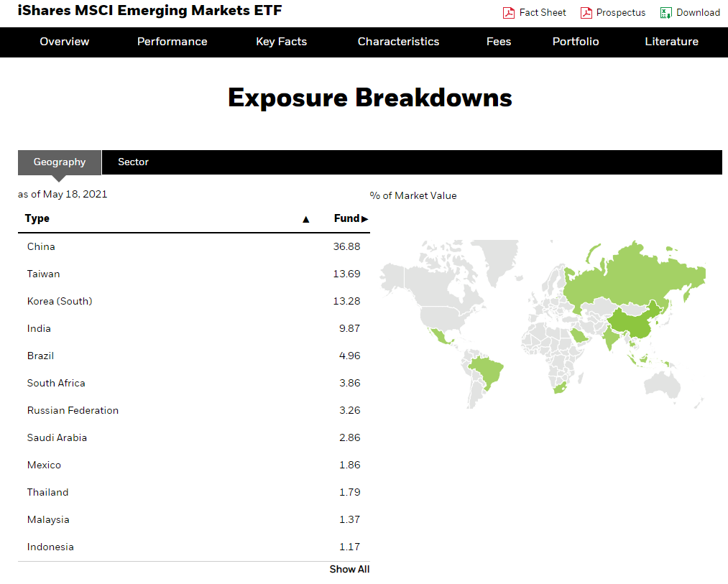This screenshot has height=584, width=728.
Task: Click Mexico on the world map
Action: (x=440, y=336)
